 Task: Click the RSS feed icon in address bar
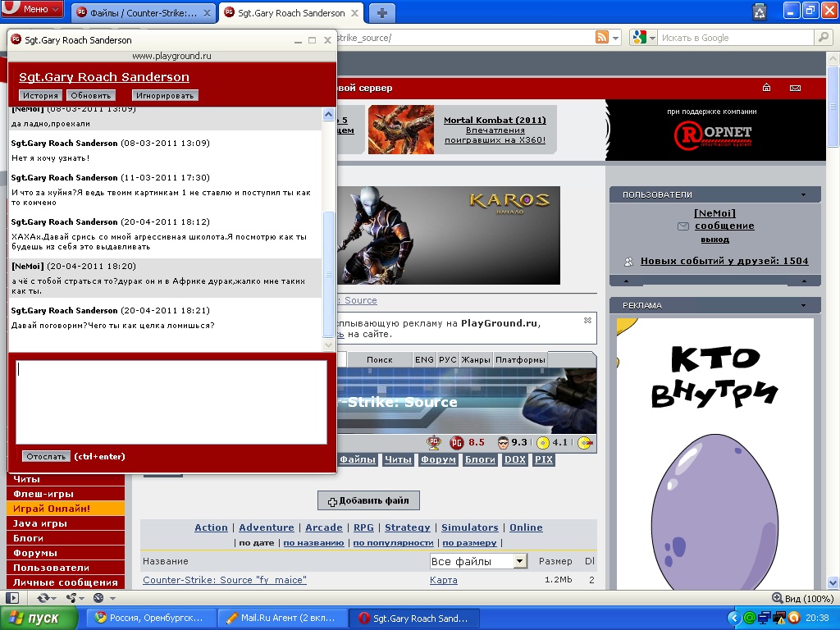click(602, 38)
